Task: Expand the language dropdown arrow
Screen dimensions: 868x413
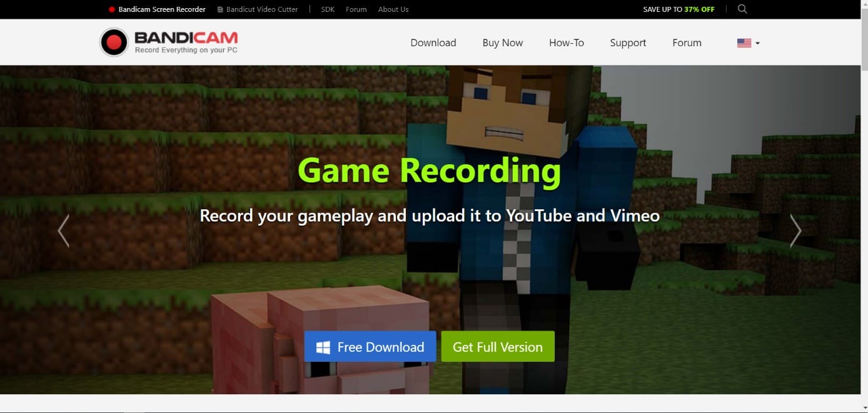Action: click(x=757, y=43)
